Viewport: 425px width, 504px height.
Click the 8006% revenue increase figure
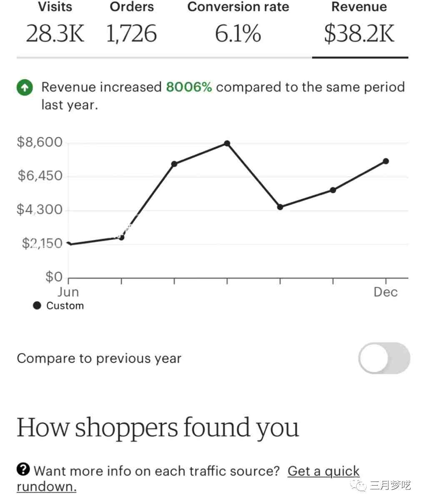pos(189,87)
